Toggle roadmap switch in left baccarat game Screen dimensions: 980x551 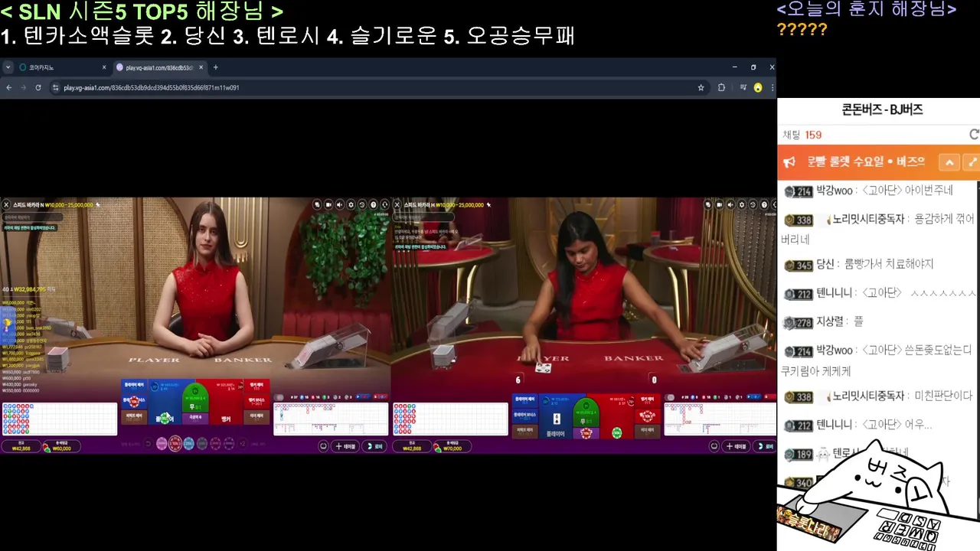(279, 397)
